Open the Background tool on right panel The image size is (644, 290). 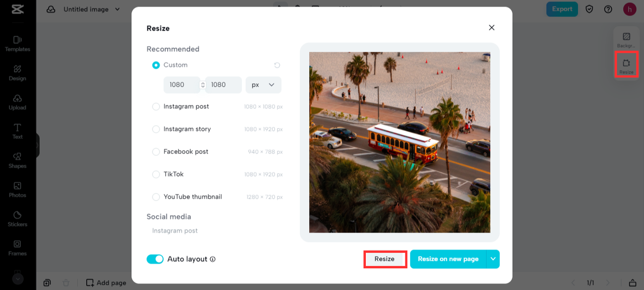[x=626, y=40]
